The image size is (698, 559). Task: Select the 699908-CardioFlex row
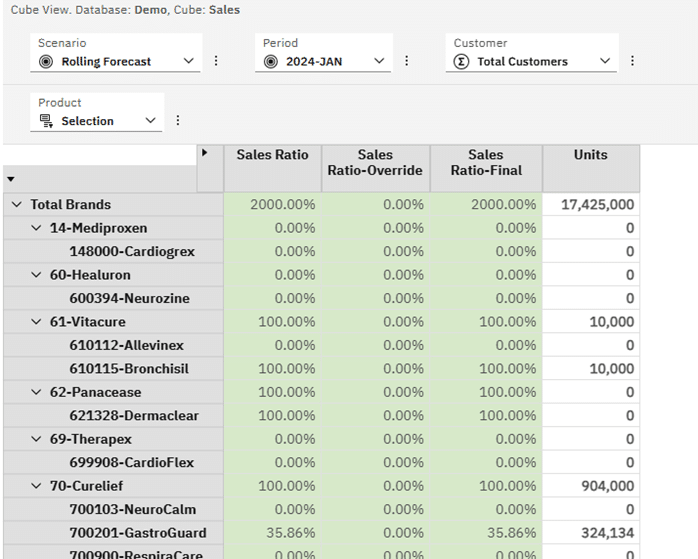click(114, 462)
